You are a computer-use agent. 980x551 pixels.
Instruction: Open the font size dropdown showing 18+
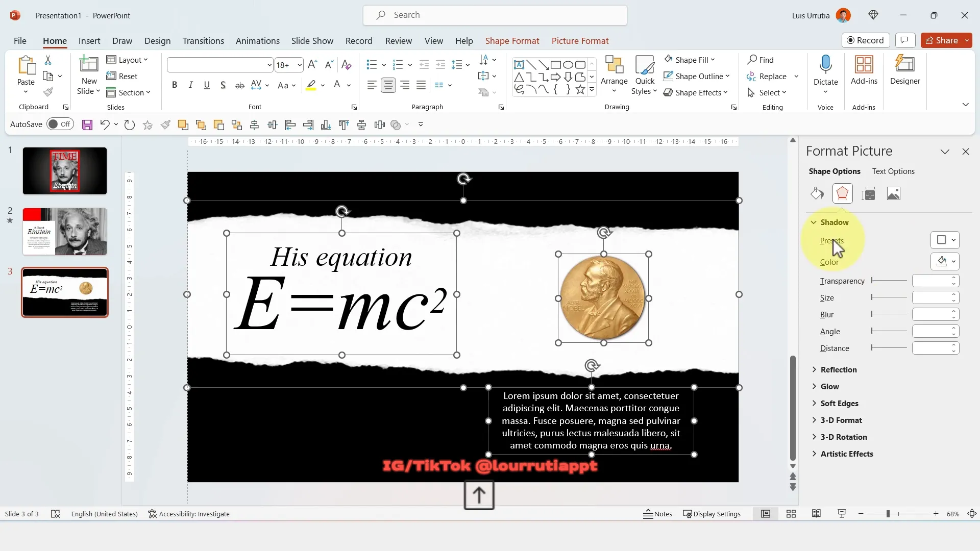pyautogui.click(x=300, y=65)
